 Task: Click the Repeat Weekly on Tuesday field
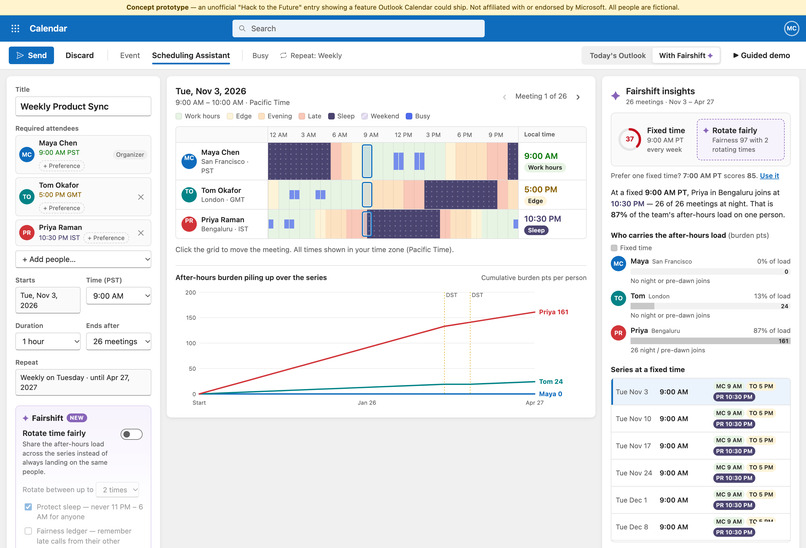(x=83, y=382)
